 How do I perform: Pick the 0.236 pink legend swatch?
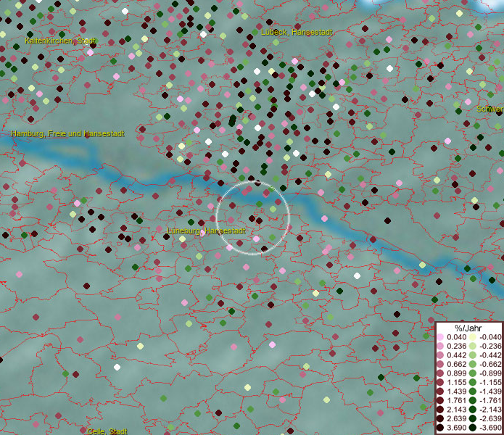[x=440, y=346]
